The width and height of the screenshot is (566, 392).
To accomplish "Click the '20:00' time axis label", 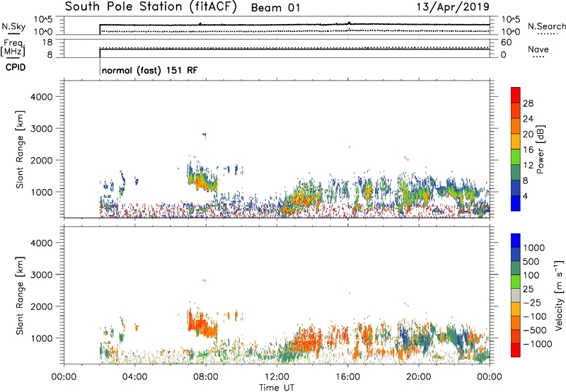I will coord(418,377).
